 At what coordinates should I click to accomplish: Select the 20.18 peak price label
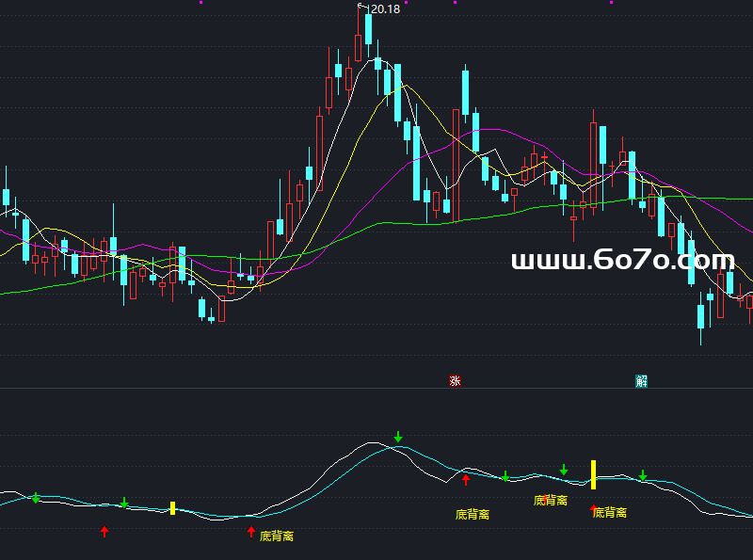385,9
